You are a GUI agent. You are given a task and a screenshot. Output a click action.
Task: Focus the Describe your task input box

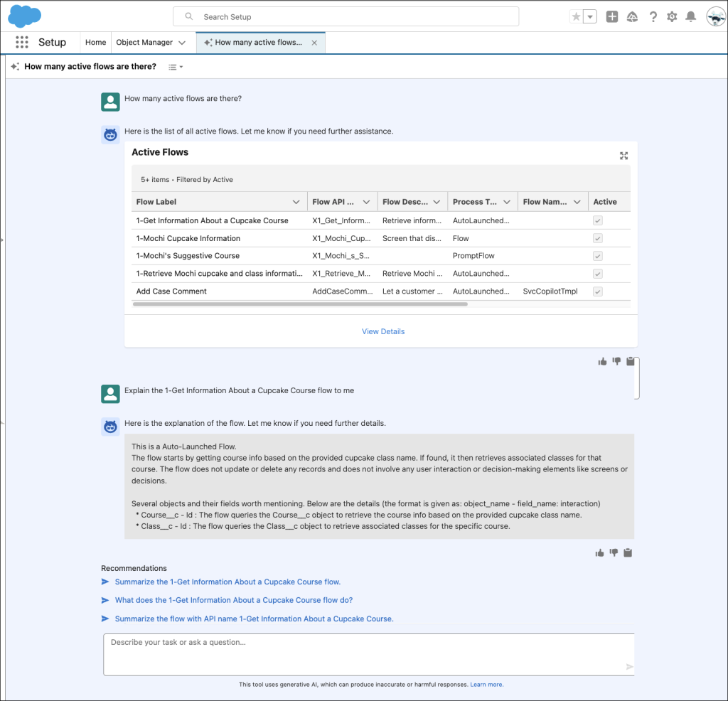pos(369,655)
